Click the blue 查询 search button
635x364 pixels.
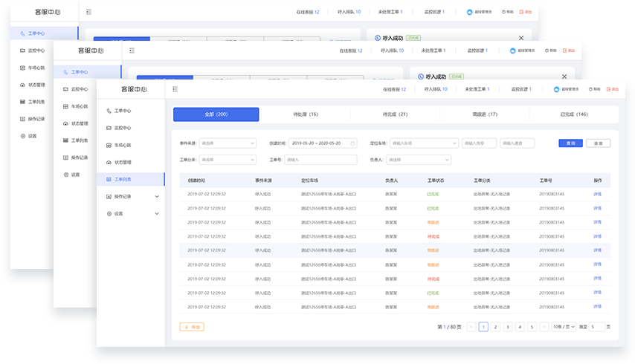[x=570, y=143]
